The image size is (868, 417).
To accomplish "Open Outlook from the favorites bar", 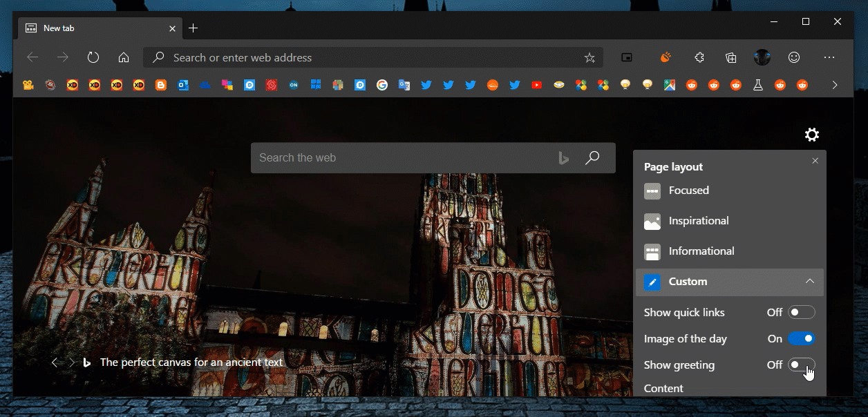I will (183, 84).
